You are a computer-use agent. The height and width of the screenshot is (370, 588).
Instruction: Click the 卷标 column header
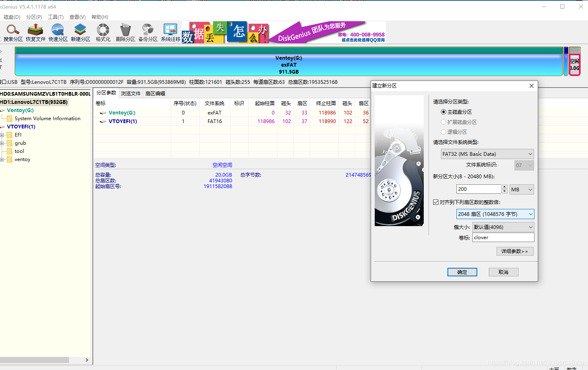(x=132, y=103)
